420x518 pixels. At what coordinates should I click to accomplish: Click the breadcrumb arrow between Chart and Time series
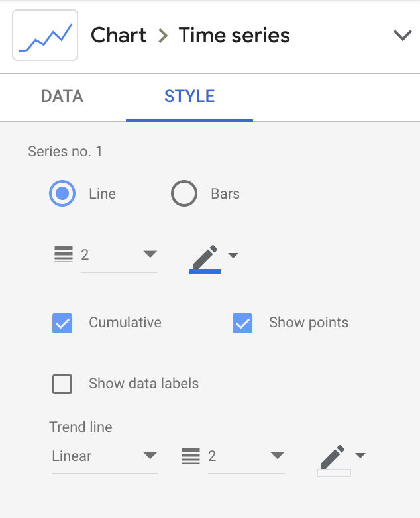[x=162, y=36]
